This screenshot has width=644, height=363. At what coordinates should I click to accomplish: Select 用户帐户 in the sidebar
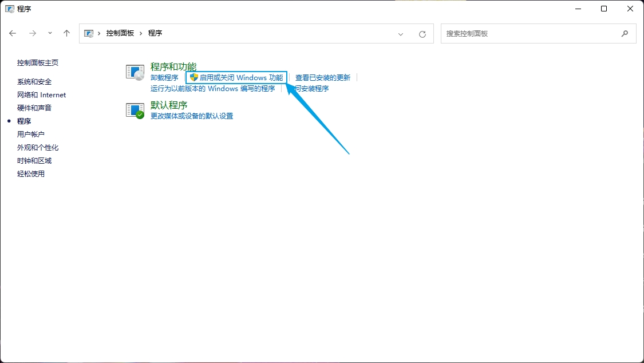31,135
